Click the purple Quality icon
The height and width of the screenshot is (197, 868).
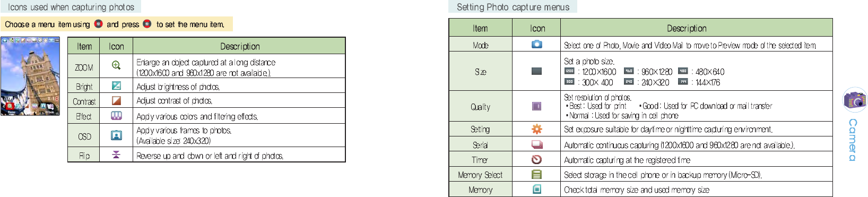(537, 106)
